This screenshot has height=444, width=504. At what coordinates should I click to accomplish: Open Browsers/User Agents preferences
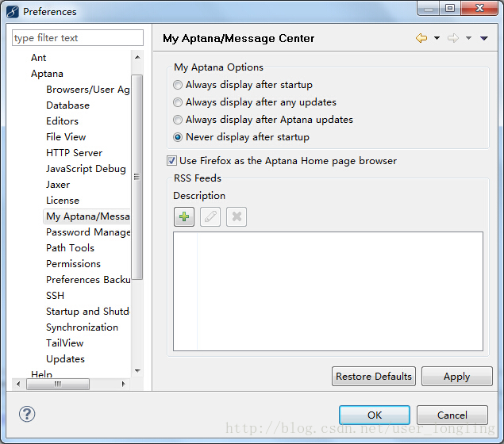[88, 90]
